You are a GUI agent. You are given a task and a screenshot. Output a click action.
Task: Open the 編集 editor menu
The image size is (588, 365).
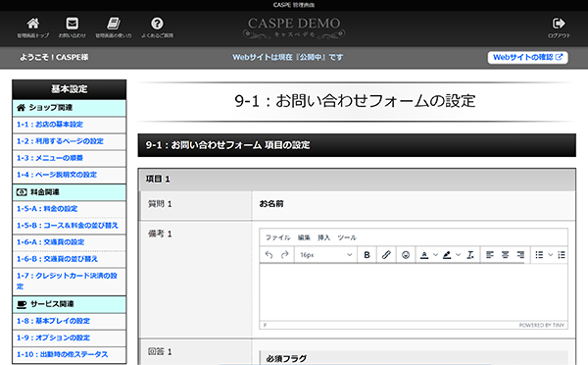click(304, 237)
